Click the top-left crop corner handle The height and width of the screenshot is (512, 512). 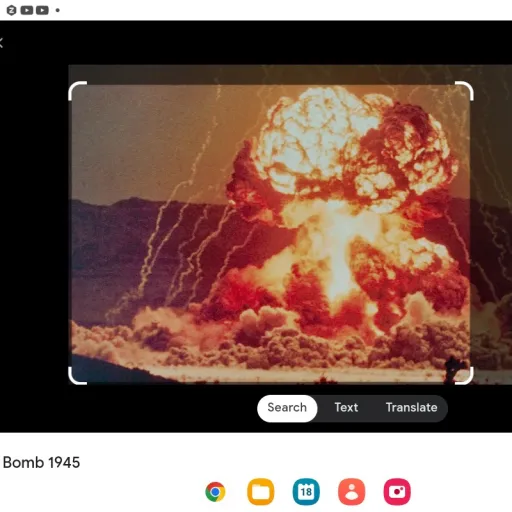[77, 90]
